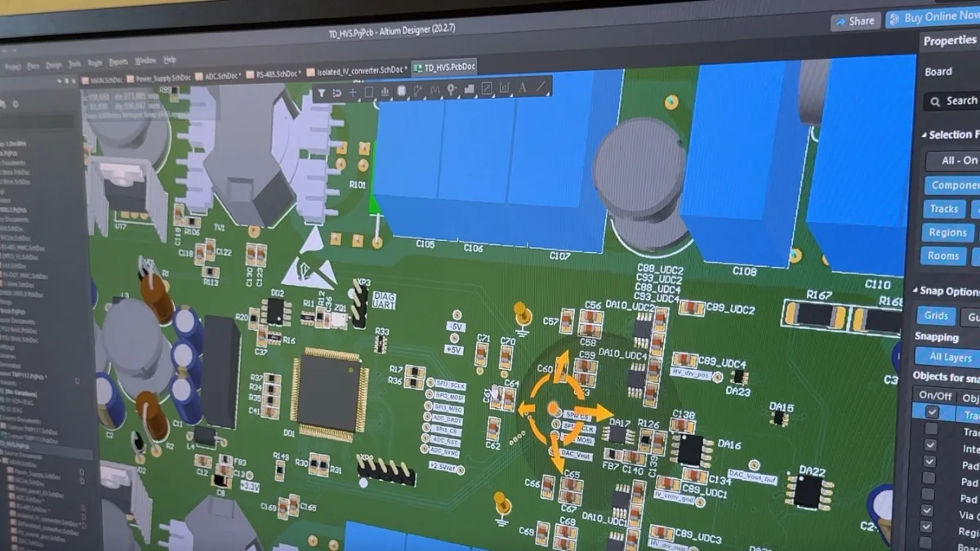Image resolution: width=980 pixels, height=551 pixels.
Task: Select the Place Polygon Pour tool
Action: (469, 88)
